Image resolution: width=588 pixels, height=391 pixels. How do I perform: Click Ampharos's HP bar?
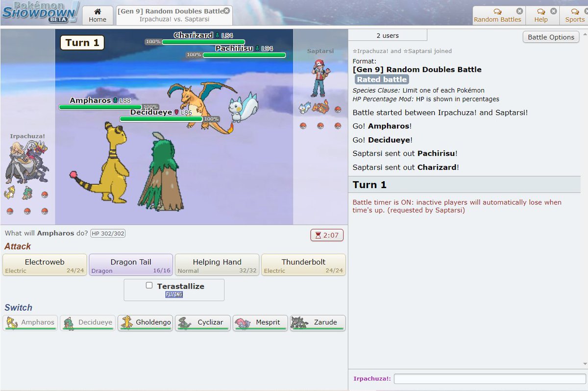coord(100,107)
